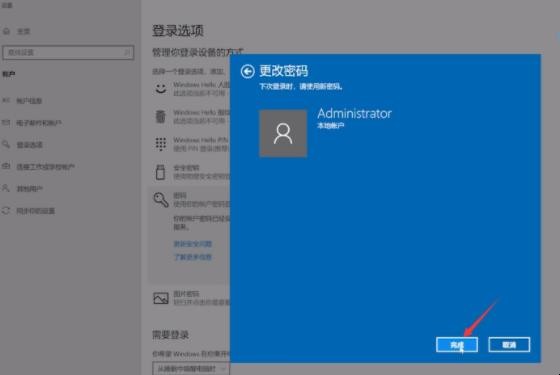Click the Administrator account avatar picture
Screen dimensions: 560x375
point(283,133)
